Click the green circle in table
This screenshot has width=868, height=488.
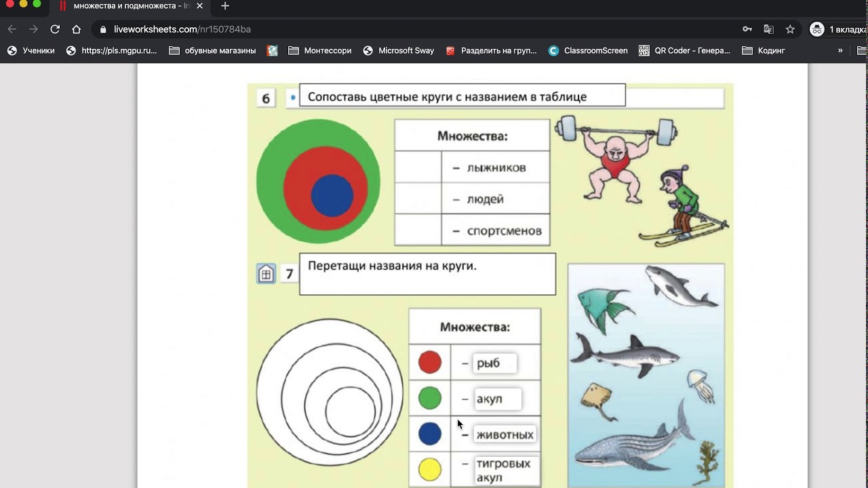coord(430,398)
